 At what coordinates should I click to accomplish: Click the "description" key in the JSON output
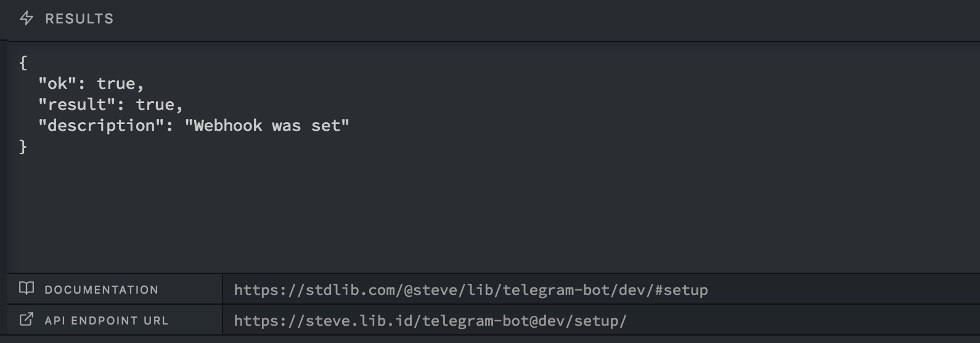click(101, 126)
